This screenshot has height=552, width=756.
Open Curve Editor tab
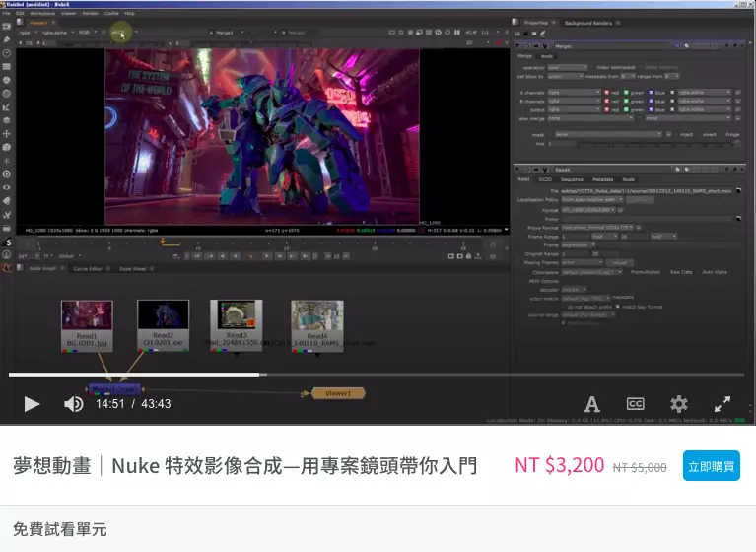click(88, 268)
